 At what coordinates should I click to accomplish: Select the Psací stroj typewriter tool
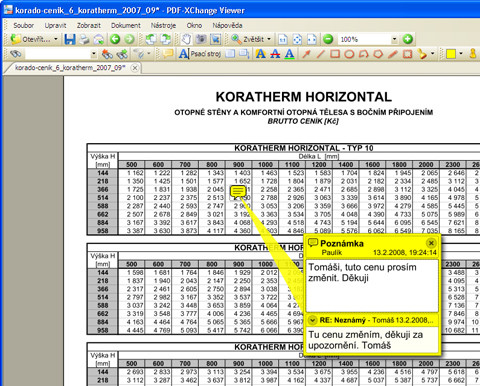(x=200, y=53)
